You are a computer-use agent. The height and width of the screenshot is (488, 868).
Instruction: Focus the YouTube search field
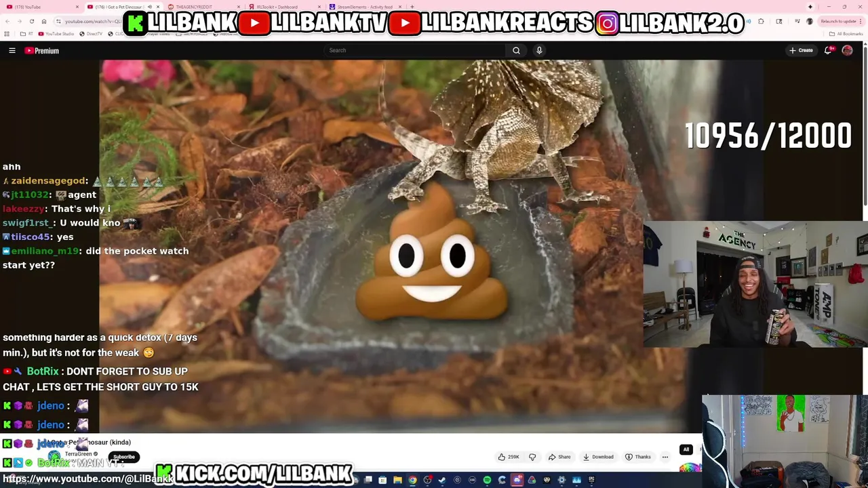[x=415, y=50]
